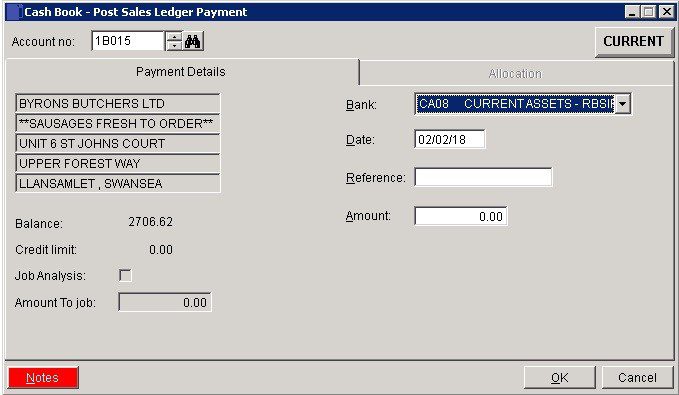Increment account number with spinner up arrow
The width and height of the screenshot is (679, 395).
tap(174, 36)
